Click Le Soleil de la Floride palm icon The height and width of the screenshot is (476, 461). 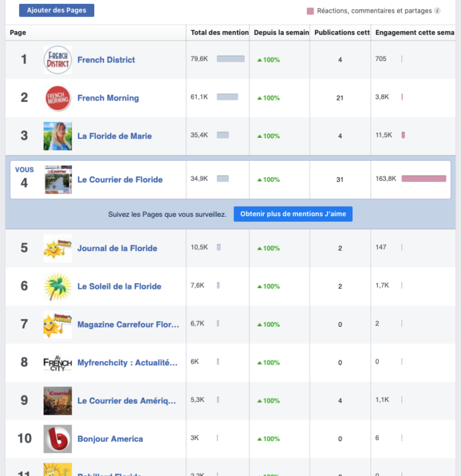pyautogui.click(x=58, y=286)
